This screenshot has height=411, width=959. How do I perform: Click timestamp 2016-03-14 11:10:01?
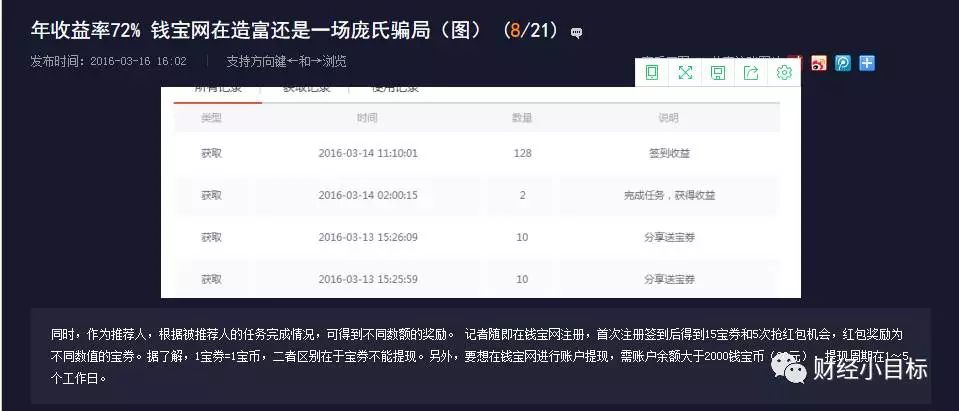(368, 153)
